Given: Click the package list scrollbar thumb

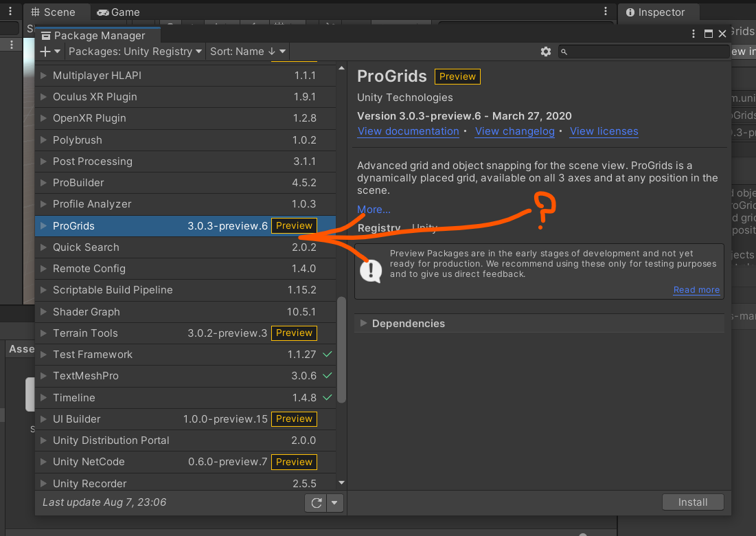Looking at the screenshot, I should click(x=341, y=350).
